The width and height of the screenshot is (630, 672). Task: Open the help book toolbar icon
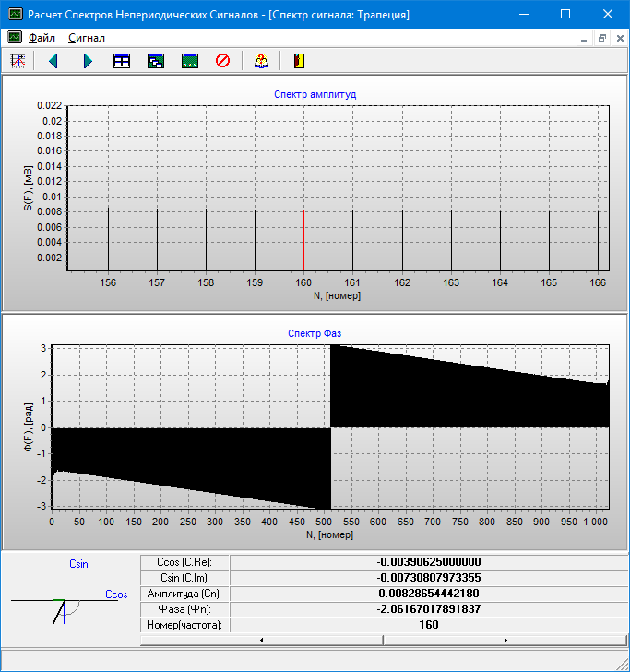[261, 61]
